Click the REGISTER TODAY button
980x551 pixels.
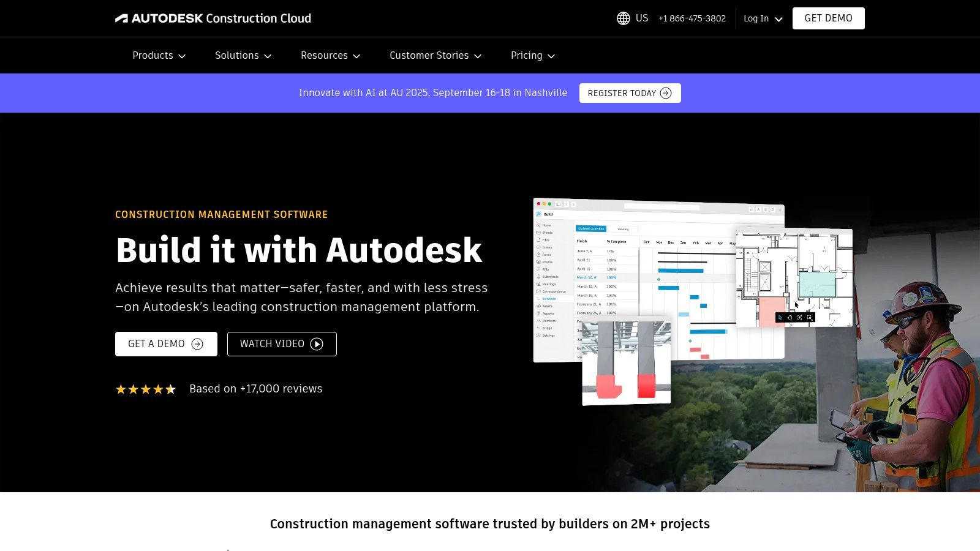[x=630, y=93]
